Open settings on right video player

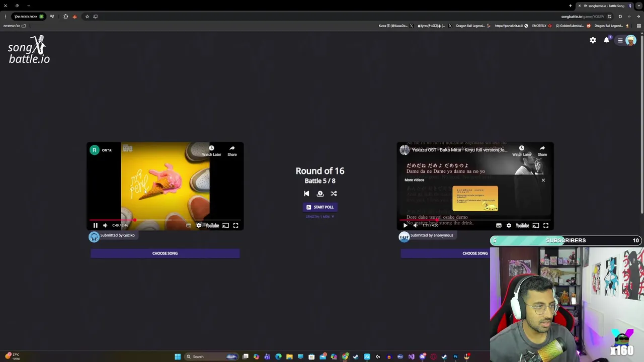click(x=509, y=226)
